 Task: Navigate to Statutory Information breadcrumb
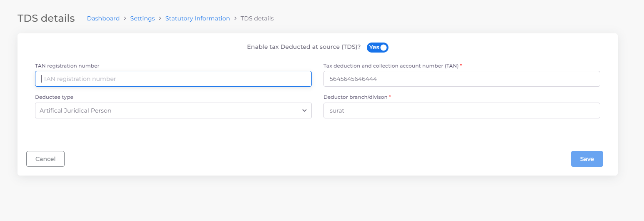[x=198, y=18]
